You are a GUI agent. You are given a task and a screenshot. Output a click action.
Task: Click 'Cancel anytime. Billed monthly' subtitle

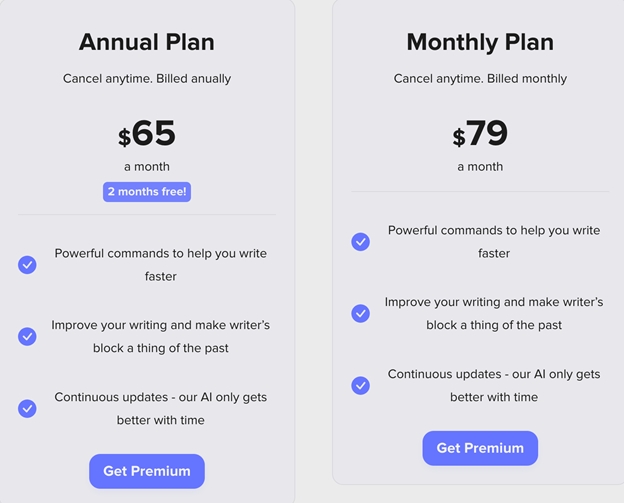point(480,79)
